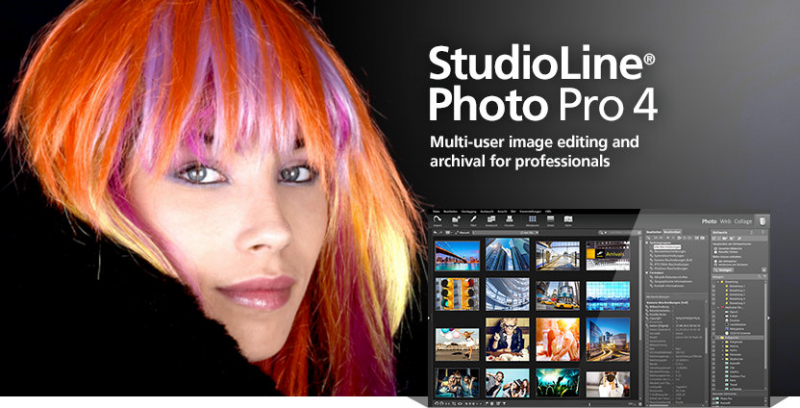Select the Aktuellen Ordner radio button

(715, 252)
